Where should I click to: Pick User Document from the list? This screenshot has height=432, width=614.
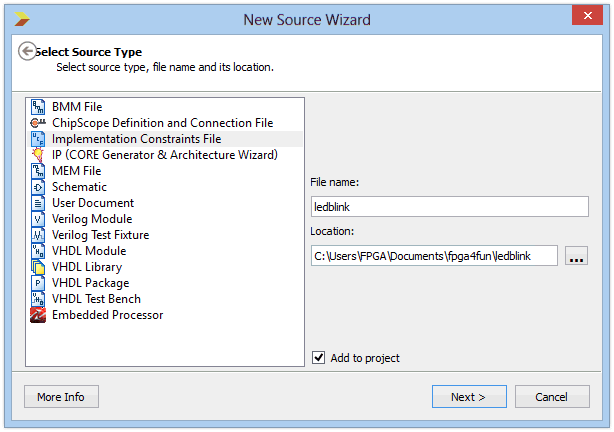93,203
